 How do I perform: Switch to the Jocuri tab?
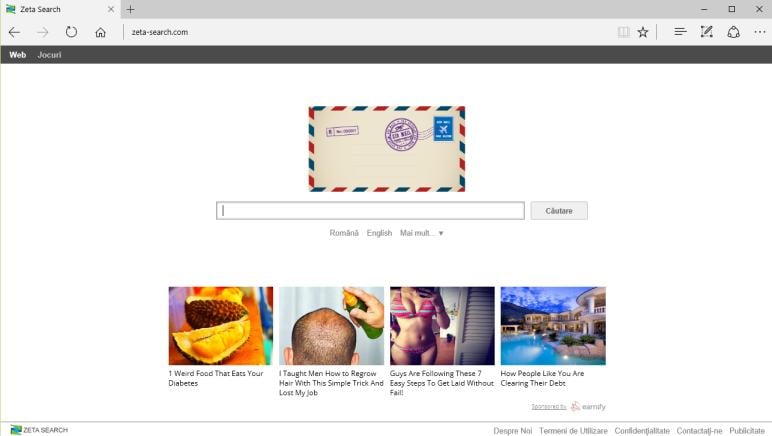tap(49, 55)
